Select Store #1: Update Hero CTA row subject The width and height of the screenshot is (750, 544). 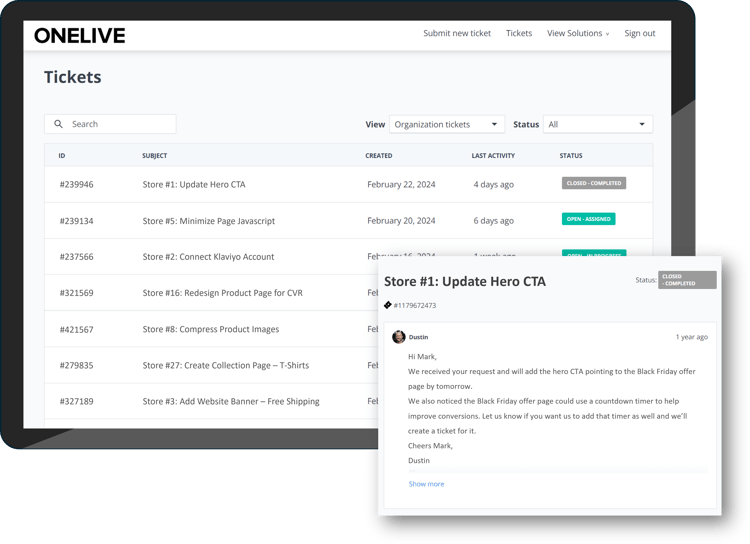tap(194, 184)
